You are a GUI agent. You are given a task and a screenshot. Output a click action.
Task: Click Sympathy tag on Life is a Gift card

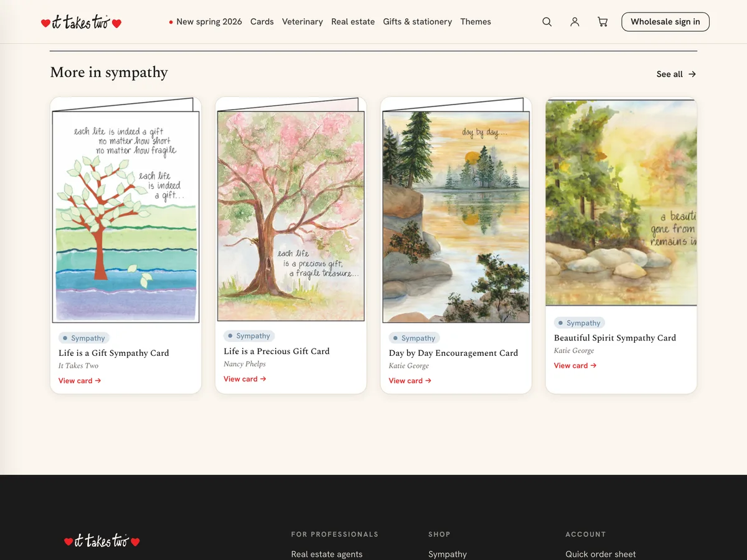click(x=84, y=338)
